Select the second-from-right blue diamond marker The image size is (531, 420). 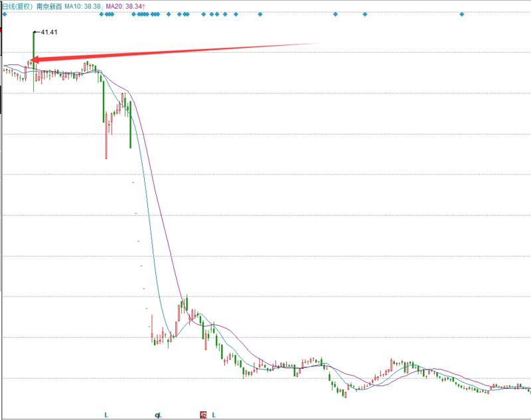(x=364, y=14)
